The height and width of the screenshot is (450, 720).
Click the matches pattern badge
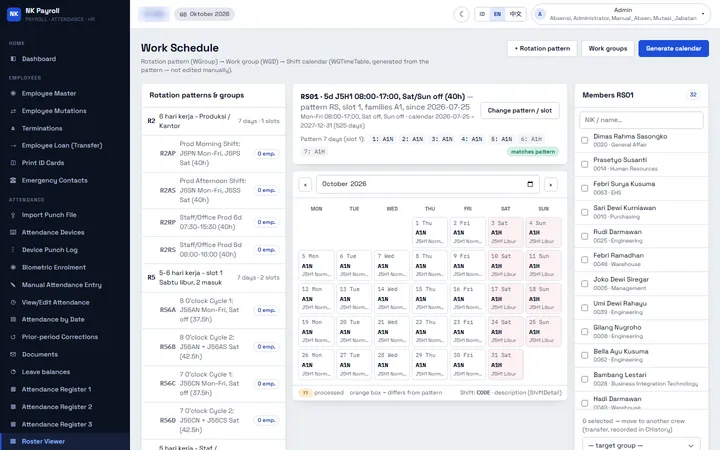coord(533,152)
